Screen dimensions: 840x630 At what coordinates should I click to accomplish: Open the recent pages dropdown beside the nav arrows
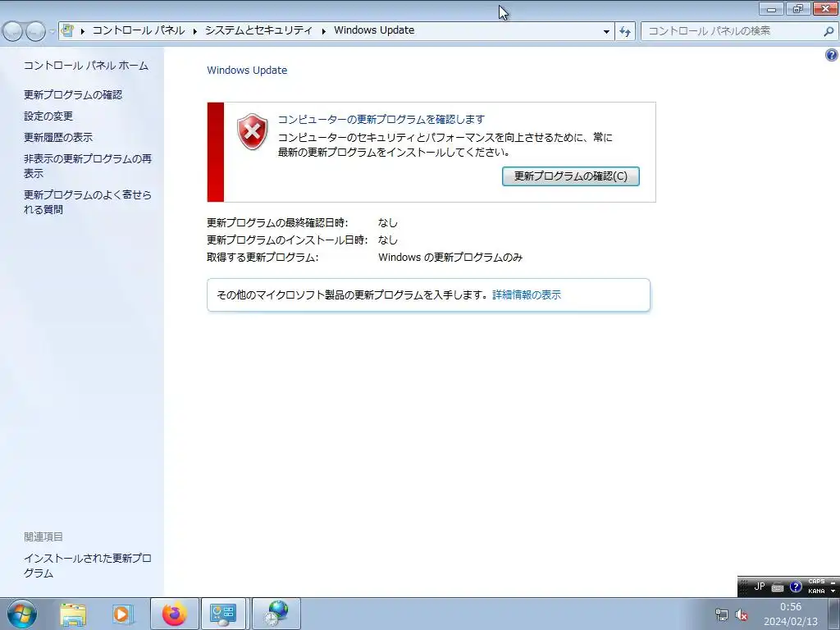click(x=52, y=32)
